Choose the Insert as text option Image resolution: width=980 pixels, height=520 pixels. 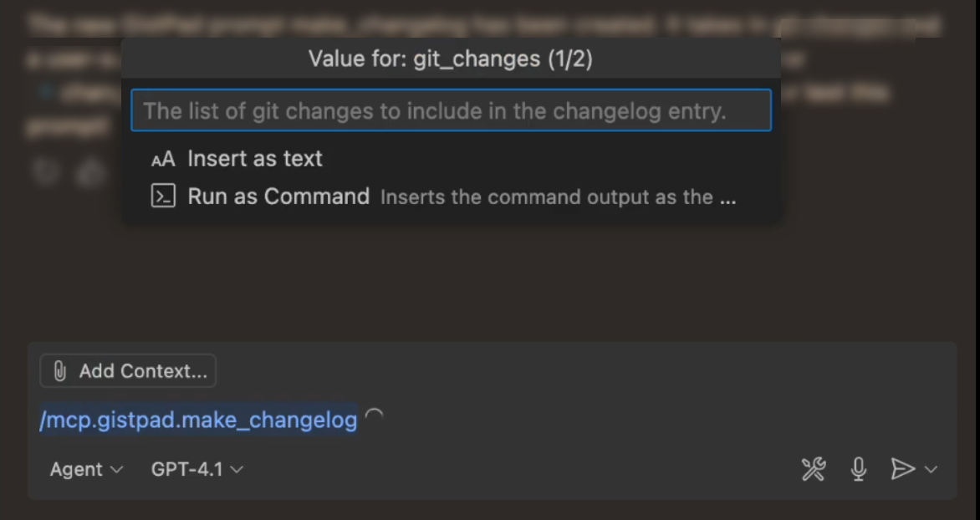255,158
